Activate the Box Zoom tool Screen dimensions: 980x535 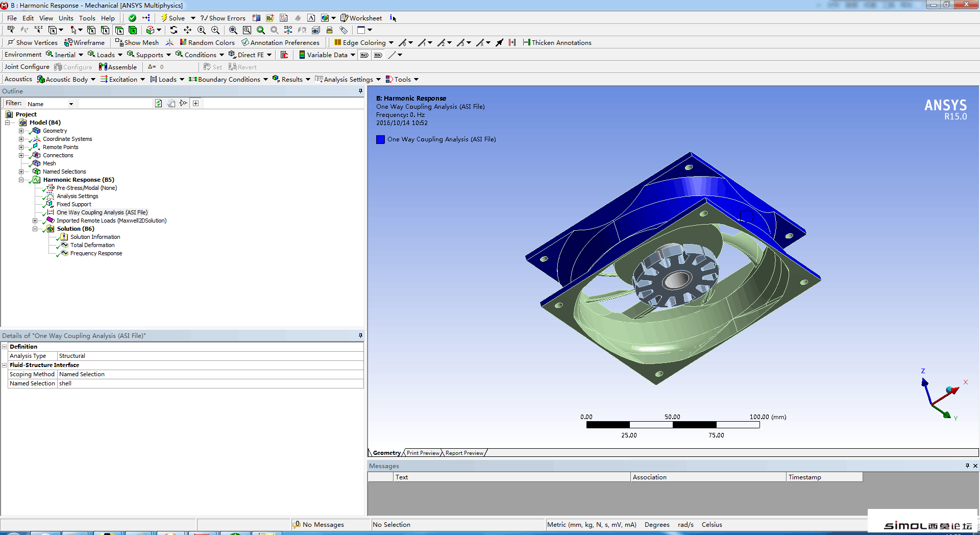[215, 30]
